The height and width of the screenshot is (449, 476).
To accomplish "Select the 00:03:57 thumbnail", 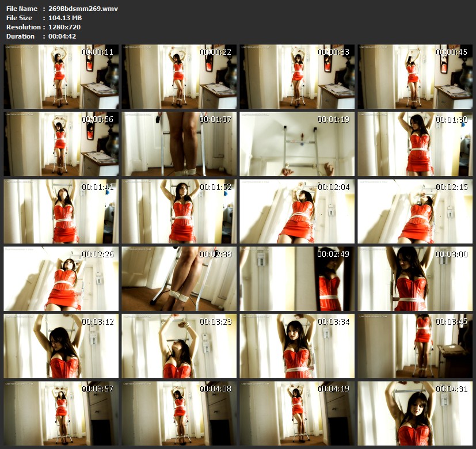I will (61, 413).
